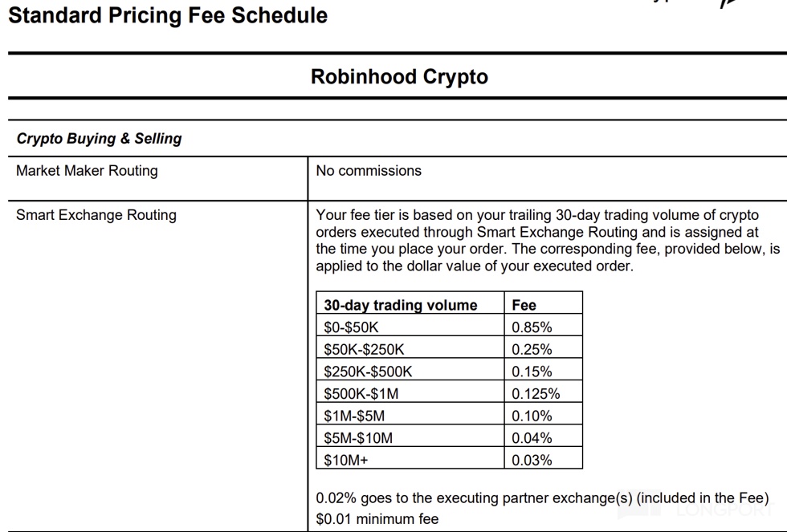Click the 0.85% fee cell
Viewport: 787px width, 532px height.
tap(532, 327)
